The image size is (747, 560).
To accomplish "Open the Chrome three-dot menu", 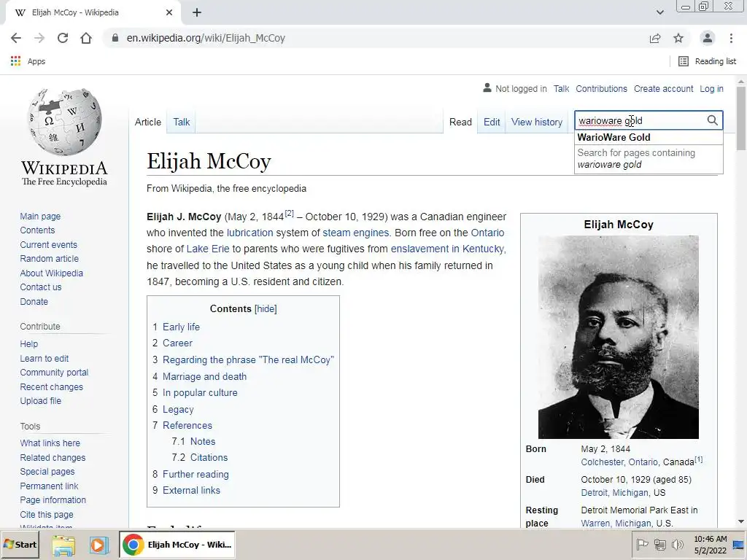I will click(x=731, y=38).
